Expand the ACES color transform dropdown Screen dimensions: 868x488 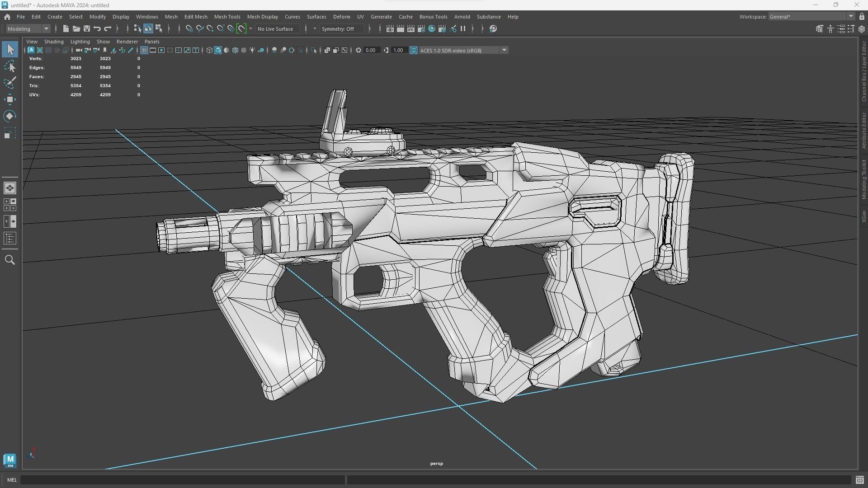tap(504, 50)
